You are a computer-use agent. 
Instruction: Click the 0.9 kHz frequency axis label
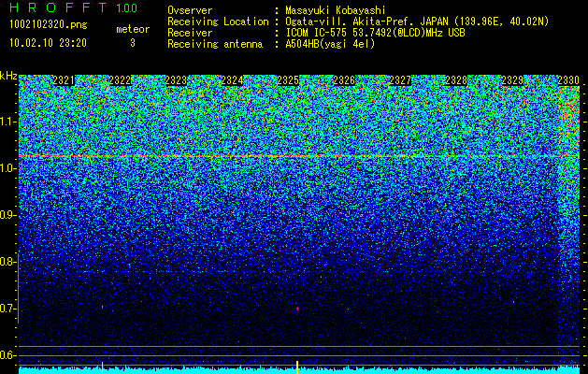(x=7, y=215)
